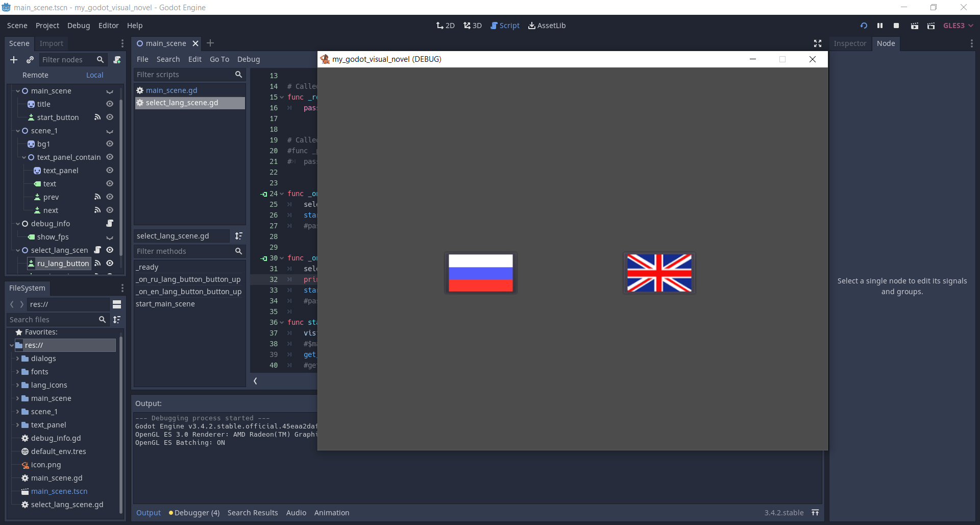This screenshot has height=525, width=980.
Task: Toggle method list sort order
Action: tap(239, 236)
